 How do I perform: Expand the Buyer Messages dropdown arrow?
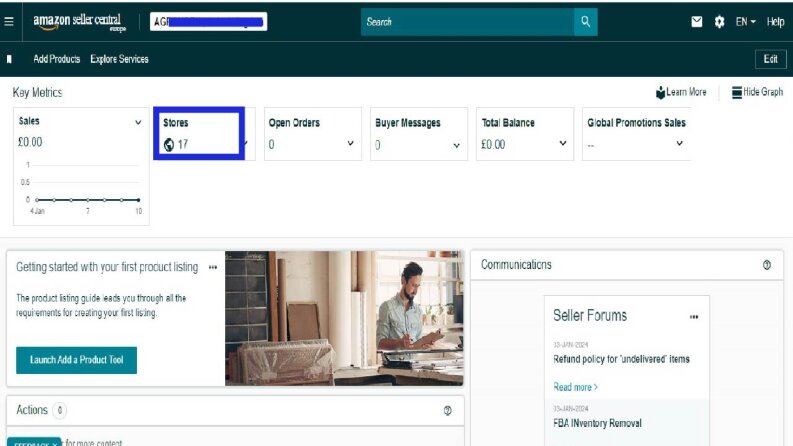456,146
